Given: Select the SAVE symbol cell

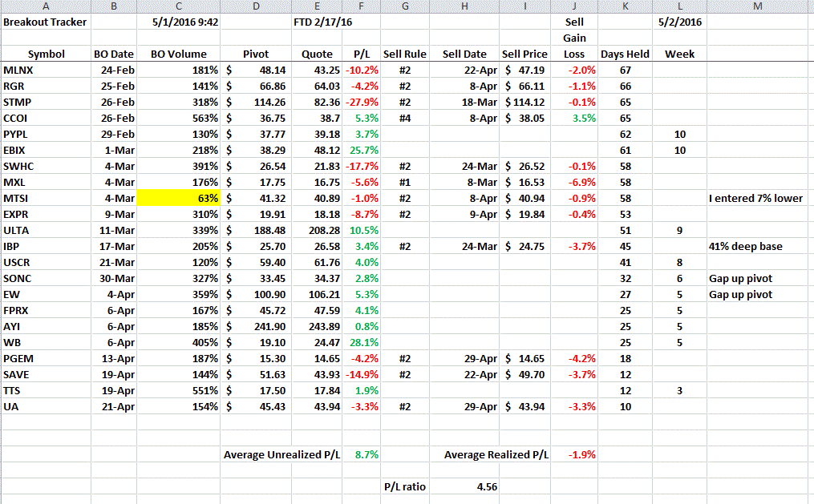Looking at the screenshot, I should point(46,376).
